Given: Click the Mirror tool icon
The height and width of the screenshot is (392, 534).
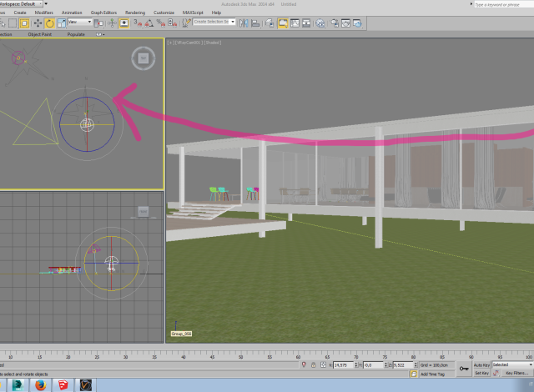Looking at the screenshot, I should pyautogui.click(x=244, y=23).
